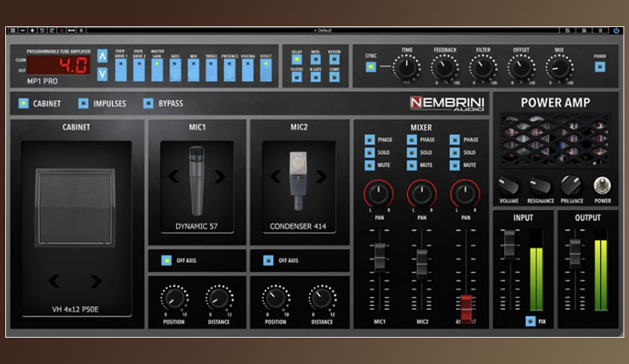
Task: Click the plus zoom-in icon in top toolbar
Action: (x=32, y=31)
